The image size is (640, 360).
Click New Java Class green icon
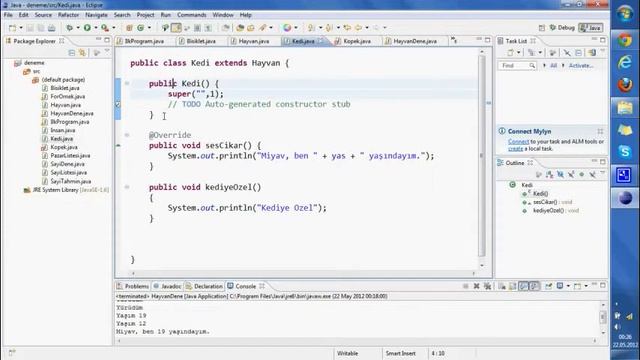click(x=141, y=28)
